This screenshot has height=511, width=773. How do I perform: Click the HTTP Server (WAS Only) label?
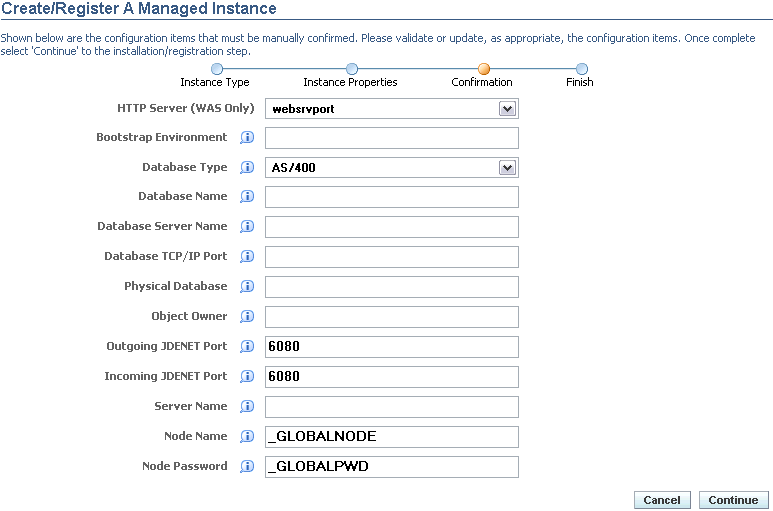coord(186,108)
